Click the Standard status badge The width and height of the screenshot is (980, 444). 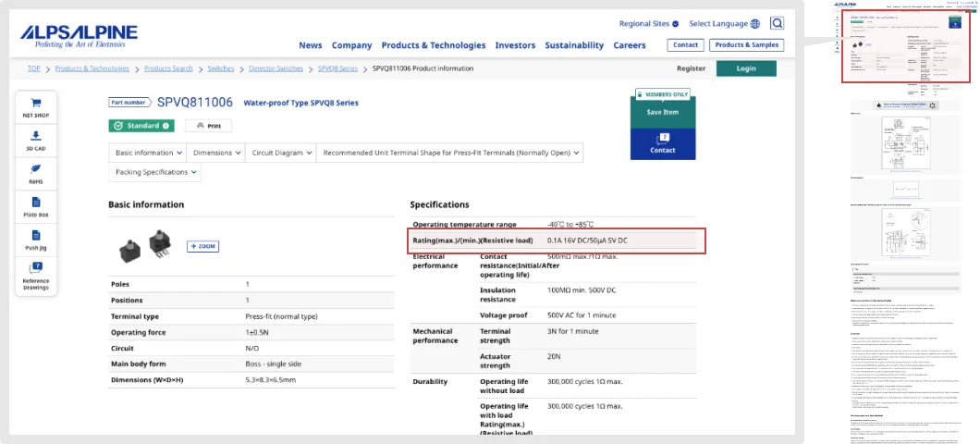(x=141, y=126)
